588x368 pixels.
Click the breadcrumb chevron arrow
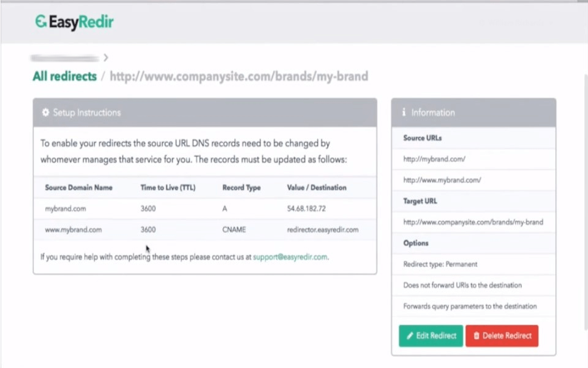[x=106, y=58]
